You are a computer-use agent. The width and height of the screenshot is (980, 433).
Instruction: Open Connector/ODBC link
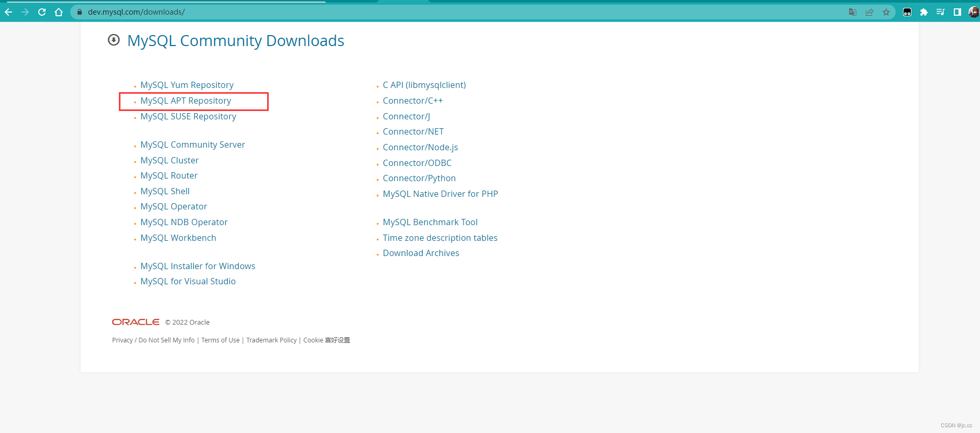[417, 163]
